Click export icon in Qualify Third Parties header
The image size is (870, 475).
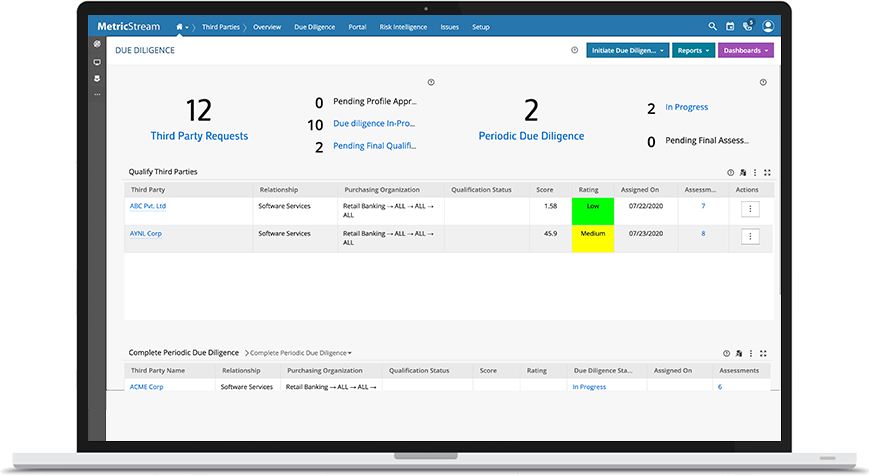click(x=743, y=173)
